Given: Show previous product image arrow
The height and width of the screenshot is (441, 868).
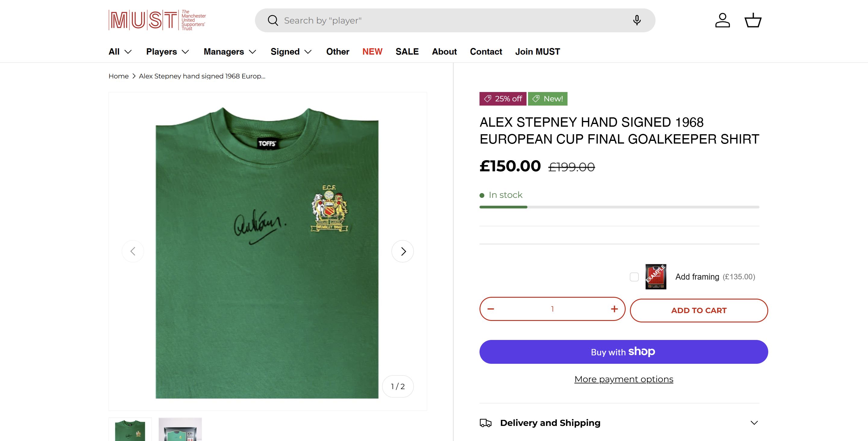Looking at the screenshot, I should 133,251.
